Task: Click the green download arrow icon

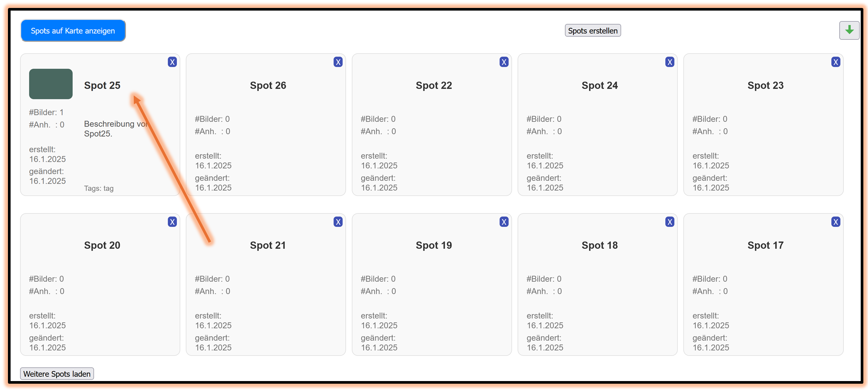Action: [x=849, y=30]
